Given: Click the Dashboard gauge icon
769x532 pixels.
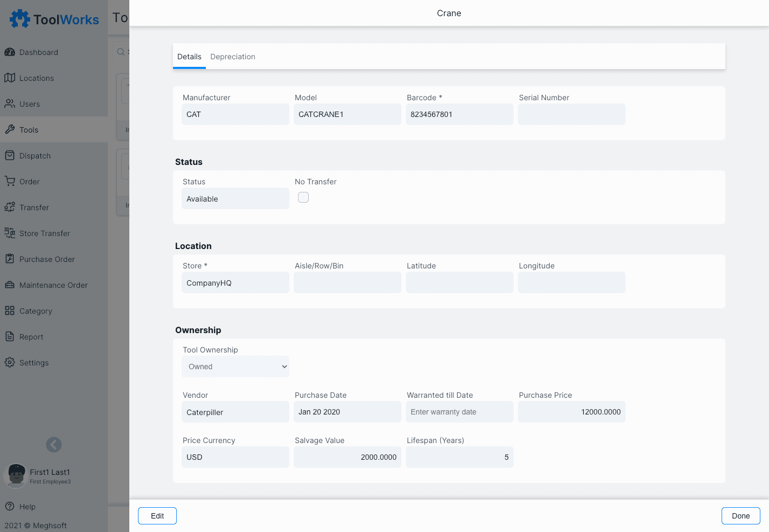Looking at the screenshot, I should (x=10, y=52).
